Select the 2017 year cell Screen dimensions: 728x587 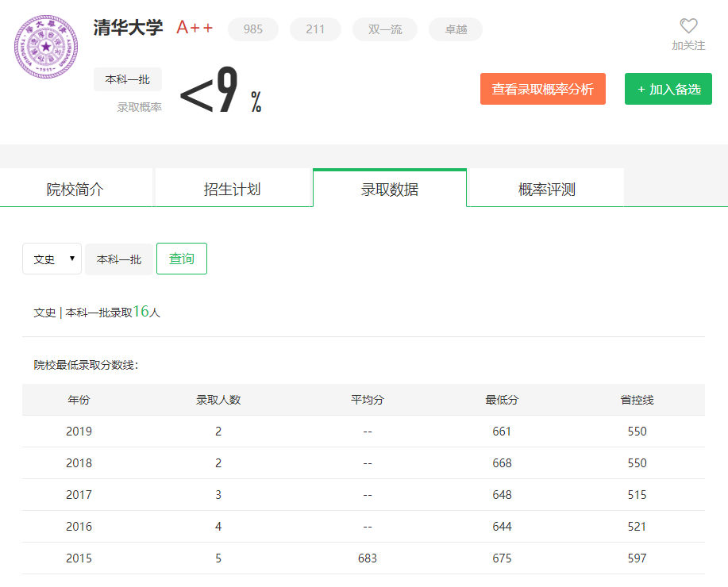click(79, 495)
